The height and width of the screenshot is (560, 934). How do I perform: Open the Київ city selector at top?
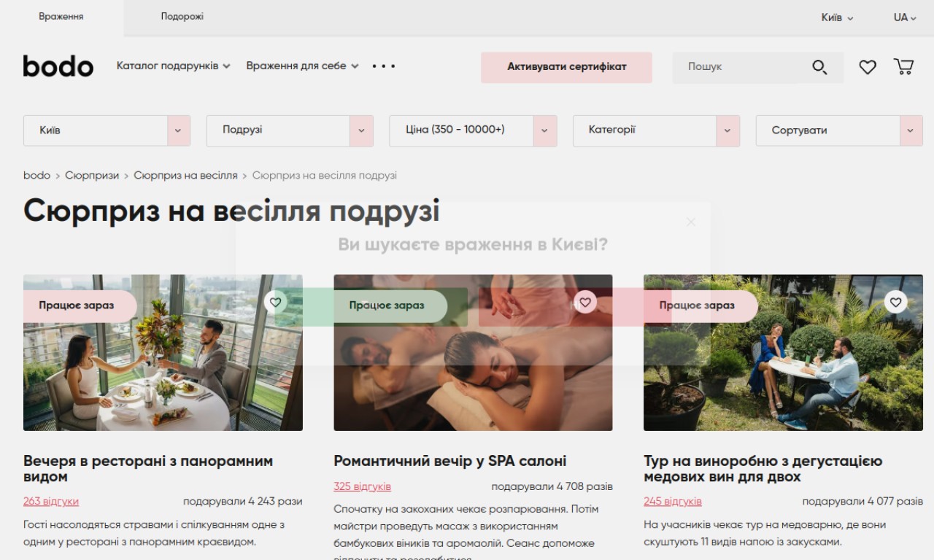tap(837, 17)
